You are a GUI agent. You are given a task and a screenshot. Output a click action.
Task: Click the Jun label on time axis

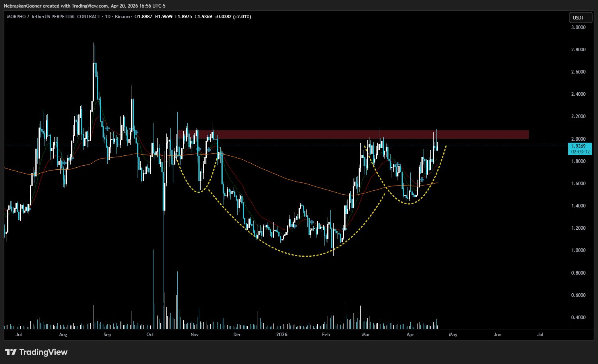coord(497,335)
